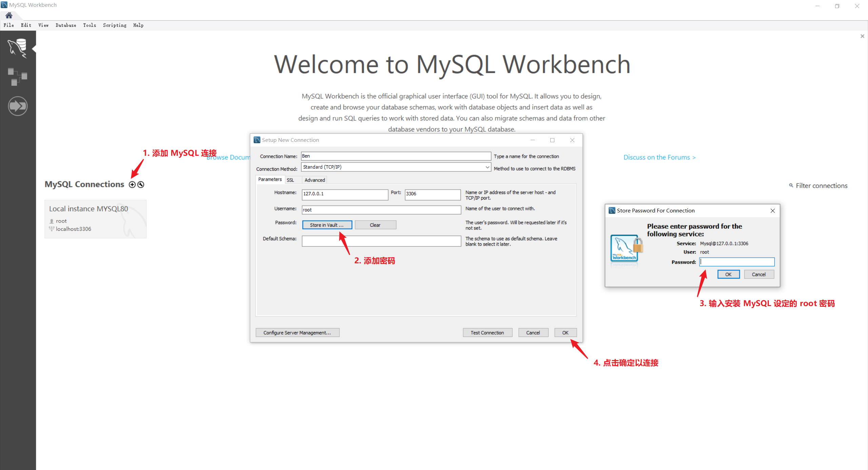Click Configure Server Management button
This screenshot has width=868, height=470.
tap(297, 333)
